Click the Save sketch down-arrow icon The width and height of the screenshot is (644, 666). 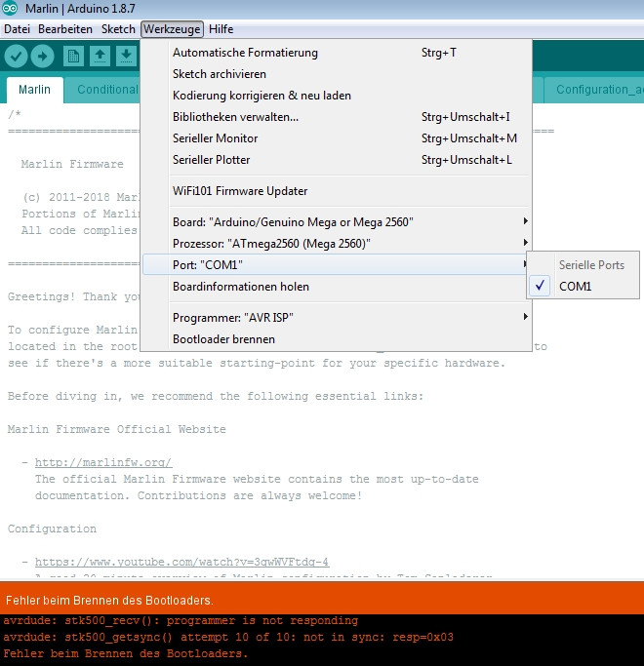click(x=126, y=56)
